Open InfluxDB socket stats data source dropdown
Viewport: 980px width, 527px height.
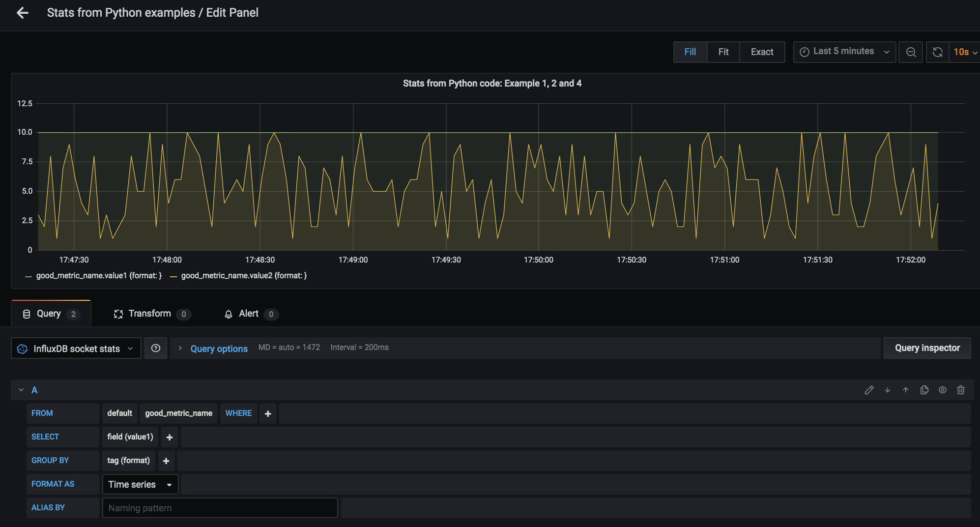pos(76,348)
